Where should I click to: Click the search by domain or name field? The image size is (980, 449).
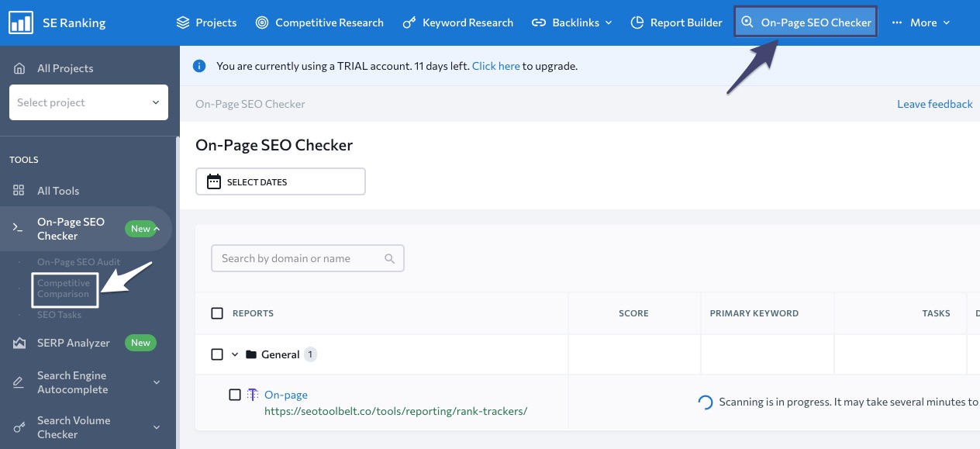(308, 259)
